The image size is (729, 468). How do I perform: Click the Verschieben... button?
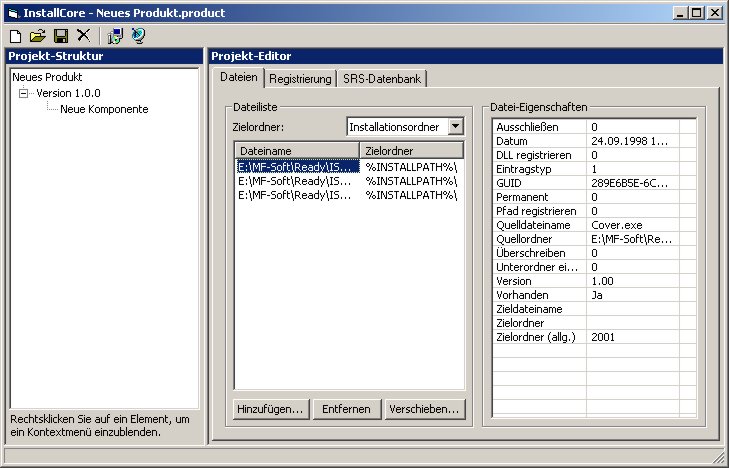pyautogui.click(x=424, y=409)
